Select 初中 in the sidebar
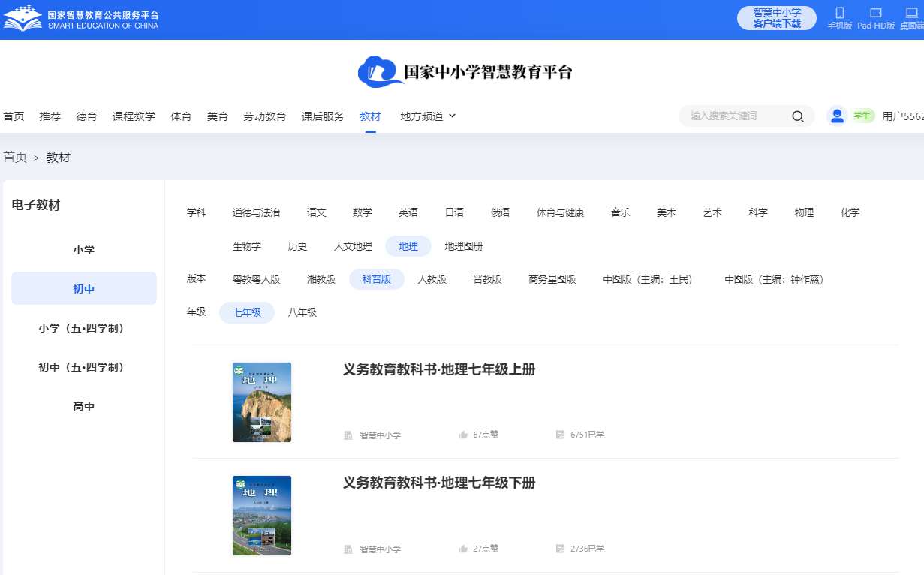924x575 pixels. [x=84, y=289]
